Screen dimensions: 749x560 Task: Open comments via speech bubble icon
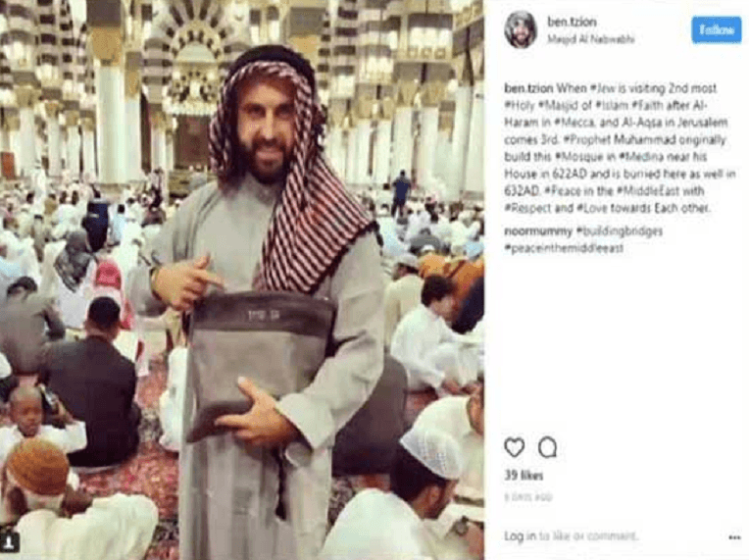click(547, 447)
